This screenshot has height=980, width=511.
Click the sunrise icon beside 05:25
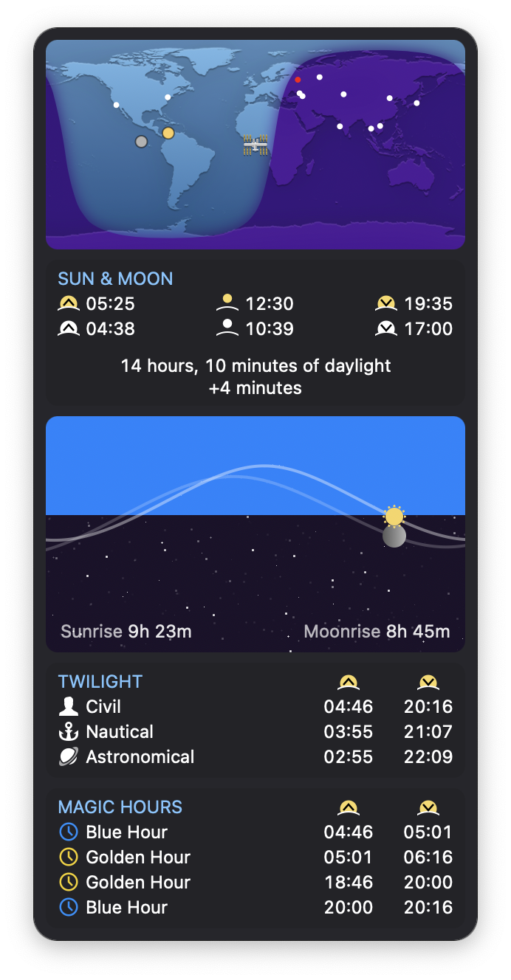69,303
